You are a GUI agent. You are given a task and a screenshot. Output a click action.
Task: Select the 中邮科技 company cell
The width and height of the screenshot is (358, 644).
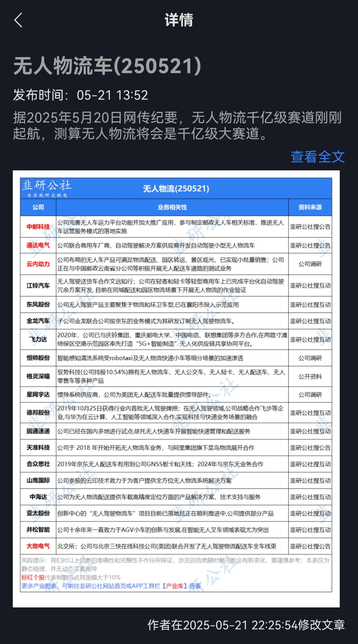pos(38,227)
